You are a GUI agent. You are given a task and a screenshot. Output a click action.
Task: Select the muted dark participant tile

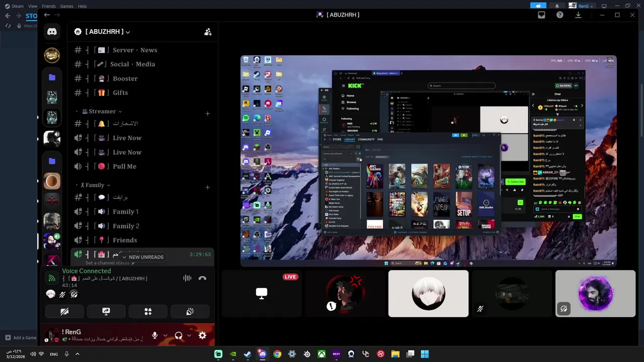[512, 294]
